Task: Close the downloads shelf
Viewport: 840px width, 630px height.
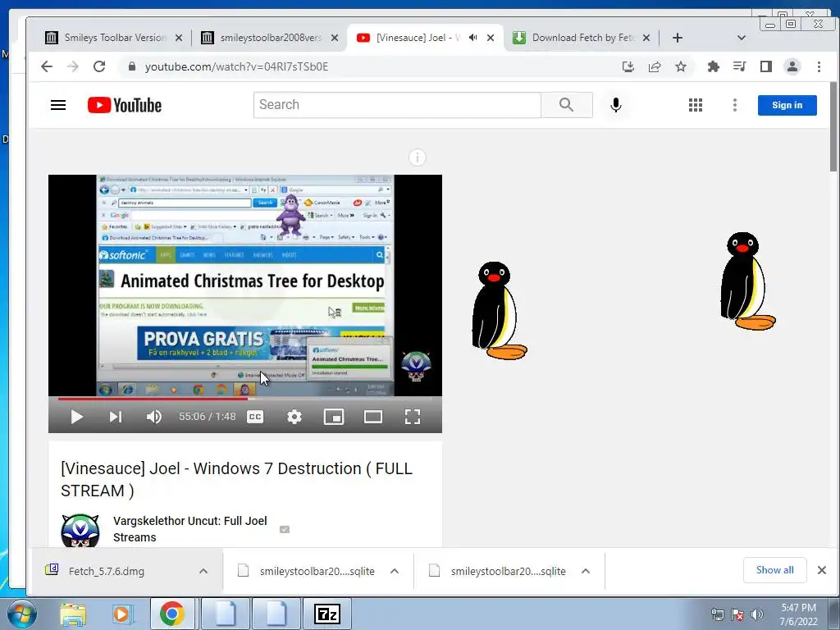Action: pyautogui.click(x=822, y=570)
